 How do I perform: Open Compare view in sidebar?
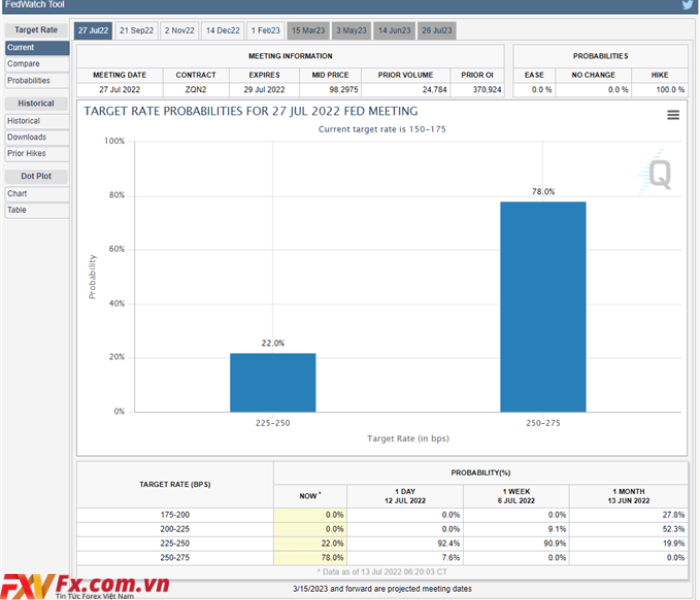pyautogui.click(x=37, y=64)
